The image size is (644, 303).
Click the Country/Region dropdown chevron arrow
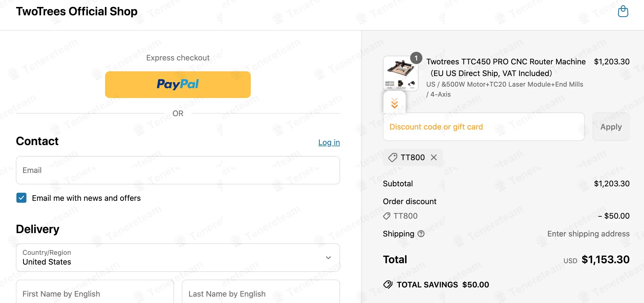coord(328,258)
